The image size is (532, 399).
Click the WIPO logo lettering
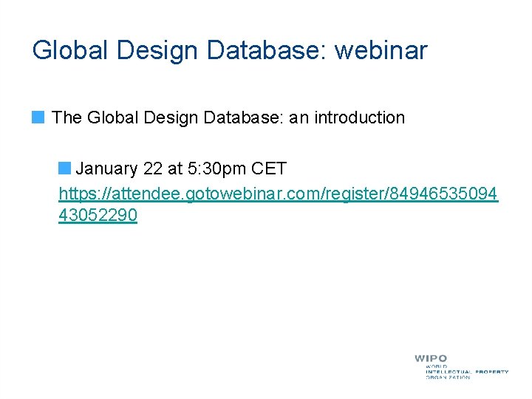click(x=431, y=358)
